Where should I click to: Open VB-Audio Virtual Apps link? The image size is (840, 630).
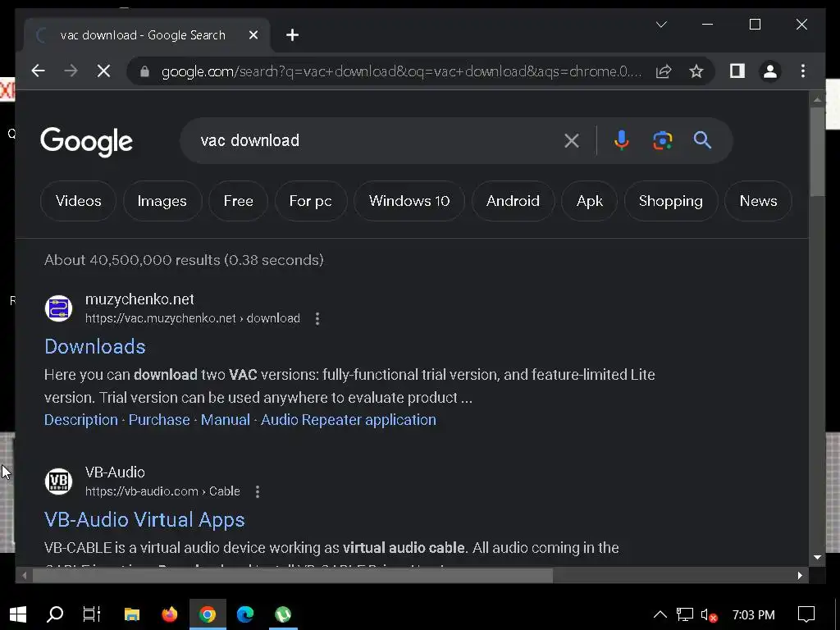click(144, 519)
